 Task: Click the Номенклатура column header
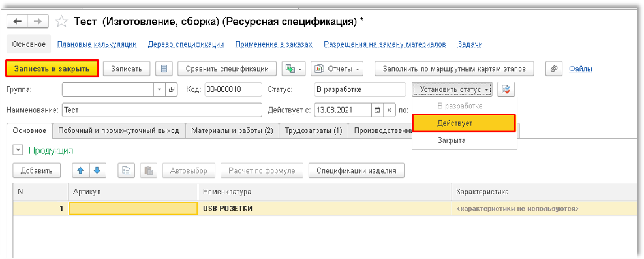(324, 192)
